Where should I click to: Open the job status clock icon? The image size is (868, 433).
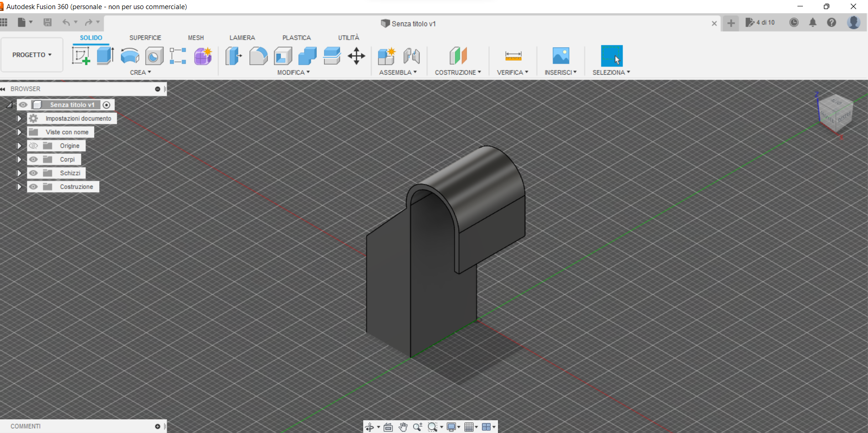pos(794,22)
